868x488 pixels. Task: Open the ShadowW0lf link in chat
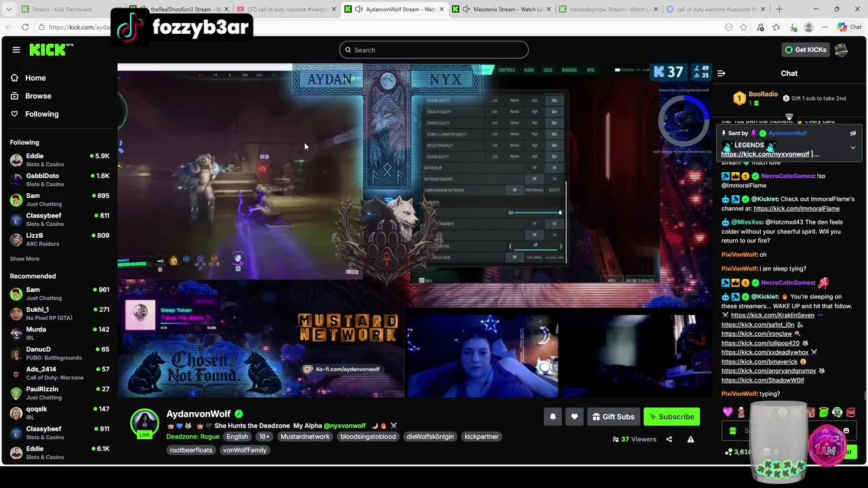pos(762,380)
